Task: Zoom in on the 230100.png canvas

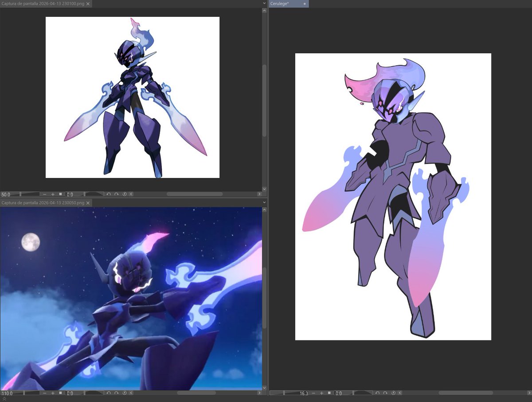Action: coord(53,194)
